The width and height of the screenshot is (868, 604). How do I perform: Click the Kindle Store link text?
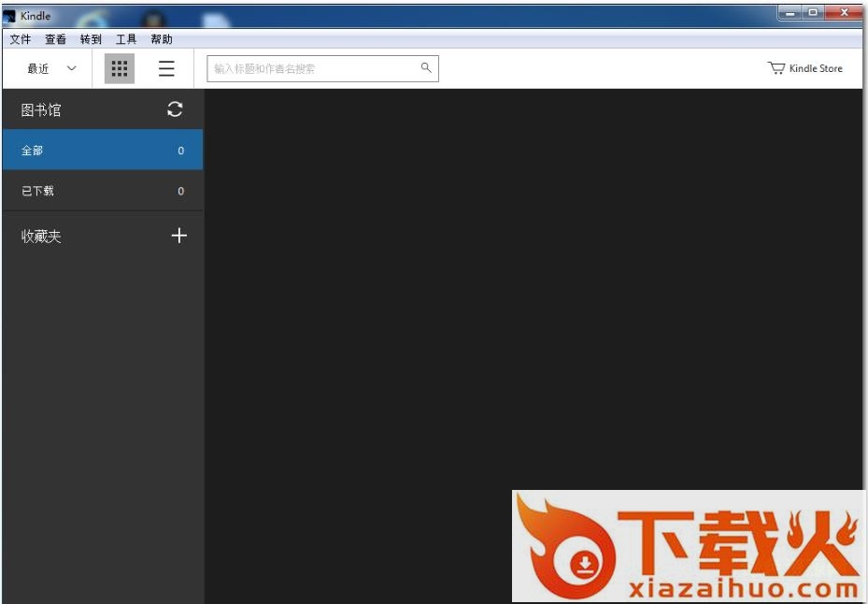816,68
